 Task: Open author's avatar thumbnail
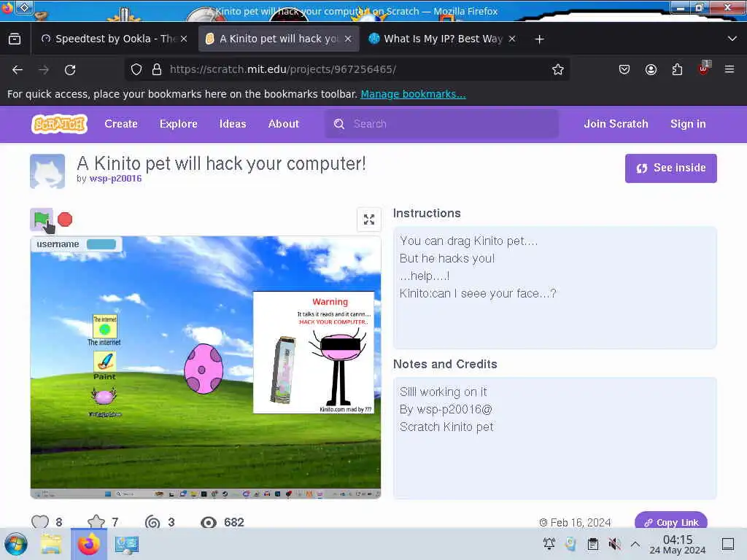coord(47,171)
